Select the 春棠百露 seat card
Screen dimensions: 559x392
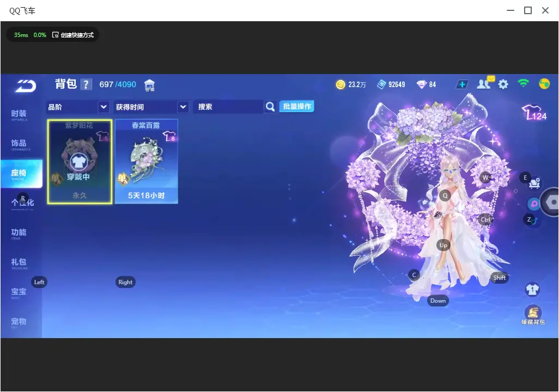click(146, 162)
